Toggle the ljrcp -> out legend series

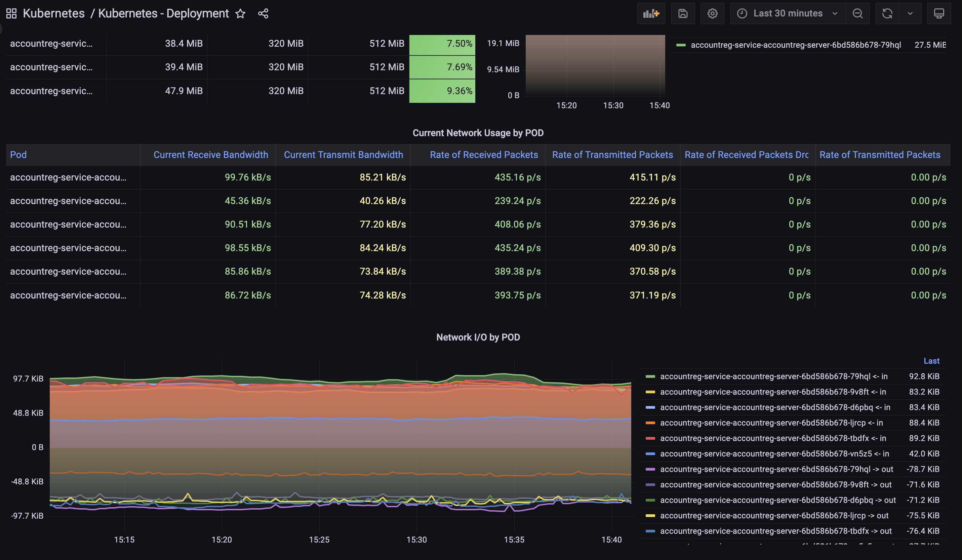(x=774, y=516)
